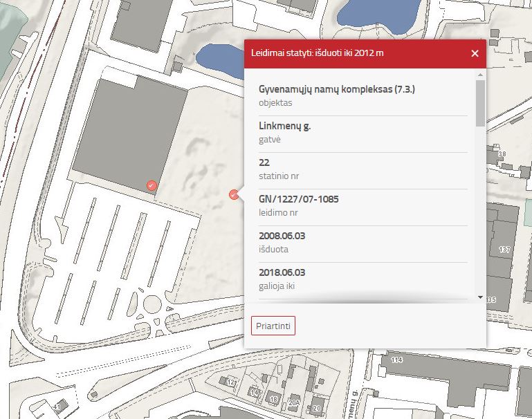Select the issue date 2008.06.03
This screenshot has width=532, height=419.
(282, 236)
